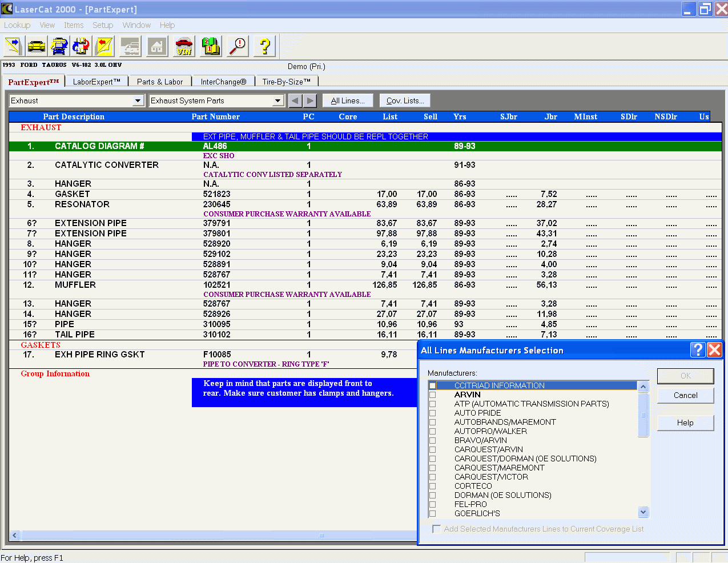Select the CATALYTIC CONVERTER row
Image resolution: width=728 pixels, height=563 pixels.
(x=365, y=165)
